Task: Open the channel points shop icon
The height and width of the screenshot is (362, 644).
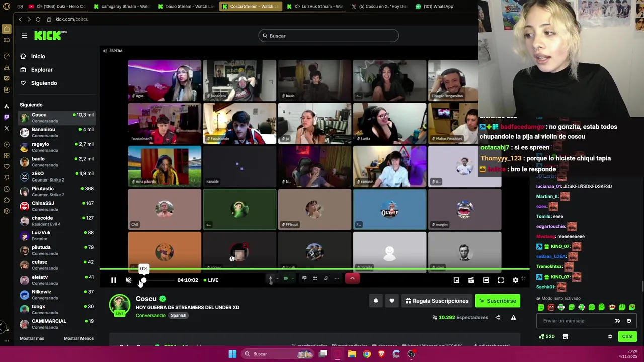Action: pyautogui.click(x=566, y=336)
